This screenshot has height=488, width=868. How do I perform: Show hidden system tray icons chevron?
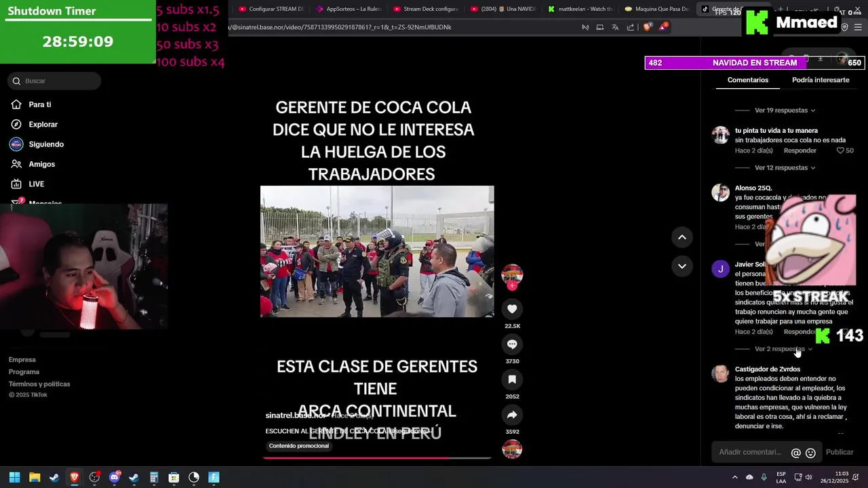pyautogui.click(x=734, y=477)
